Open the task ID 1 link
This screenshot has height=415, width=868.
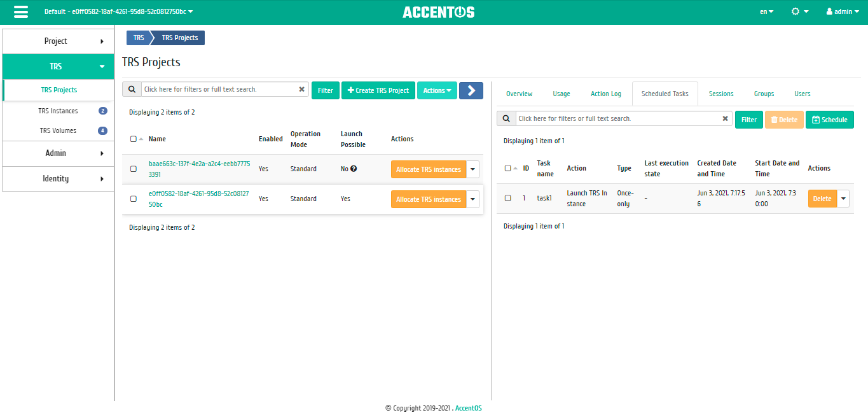pos(525,198)
